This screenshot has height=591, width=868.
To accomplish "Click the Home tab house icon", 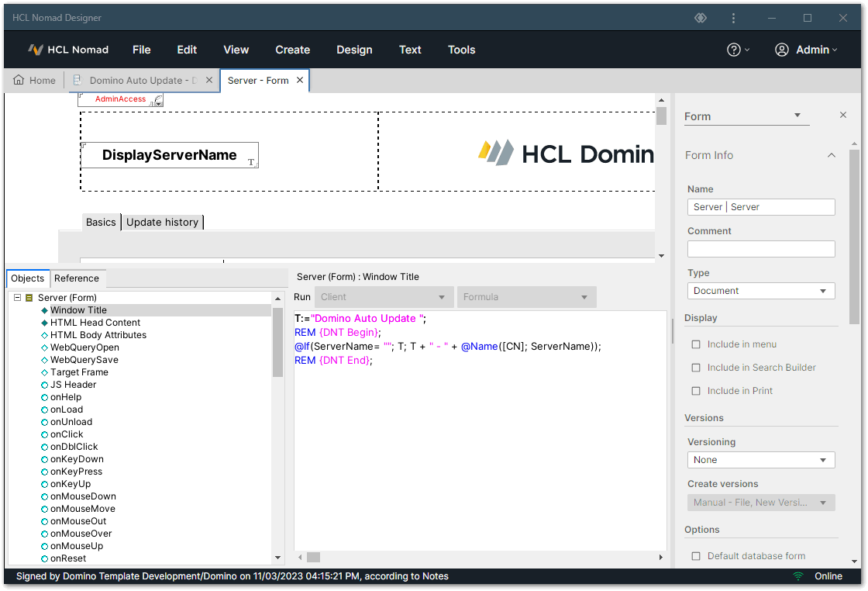I will [x=19, y=80].
